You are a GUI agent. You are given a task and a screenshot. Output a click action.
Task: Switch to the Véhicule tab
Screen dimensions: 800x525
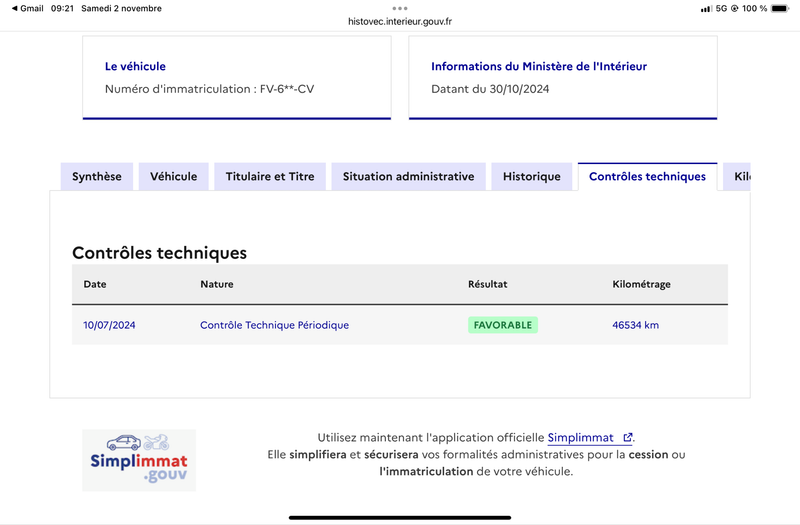point(173,177)
